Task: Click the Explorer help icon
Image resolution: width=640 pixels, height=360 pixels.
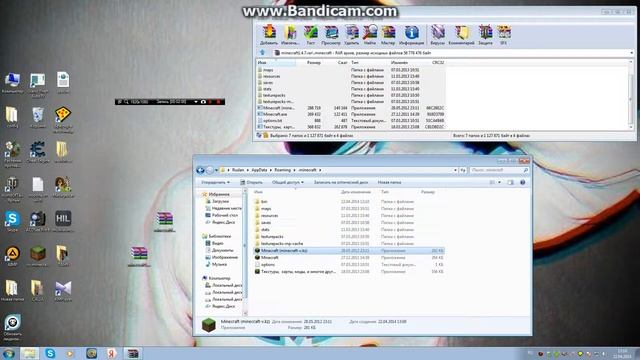Action: [x=522, y=182]
